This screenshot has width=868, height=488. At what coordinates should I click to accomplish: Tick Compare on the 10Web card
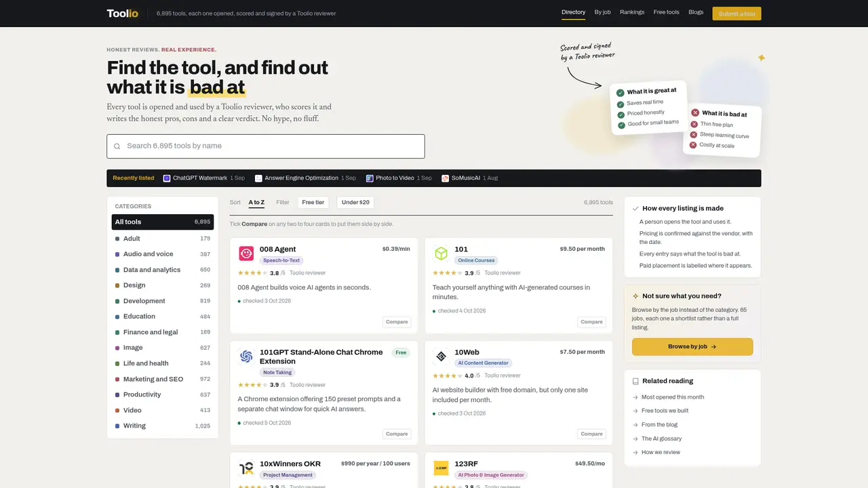[x=591, y=434]
